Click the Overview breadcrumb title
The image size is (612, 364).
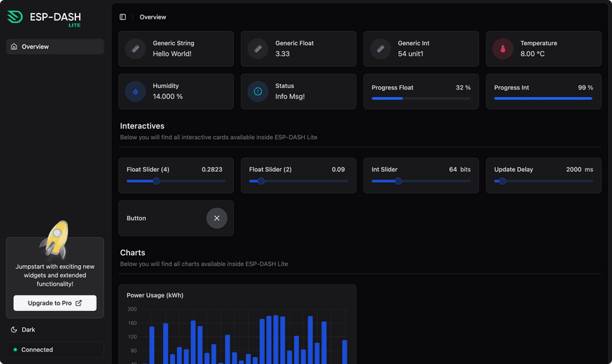(153, 17)
